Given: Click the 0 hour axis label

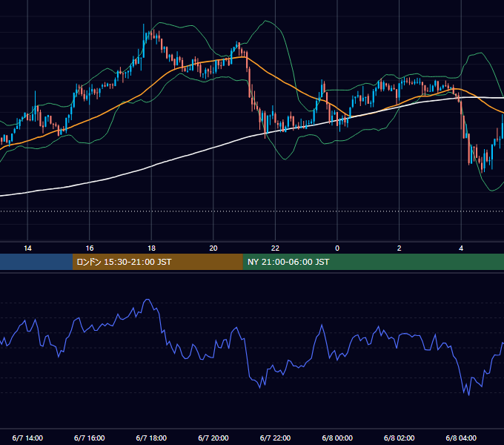Looking at the screenshot, I should [337, 248].
